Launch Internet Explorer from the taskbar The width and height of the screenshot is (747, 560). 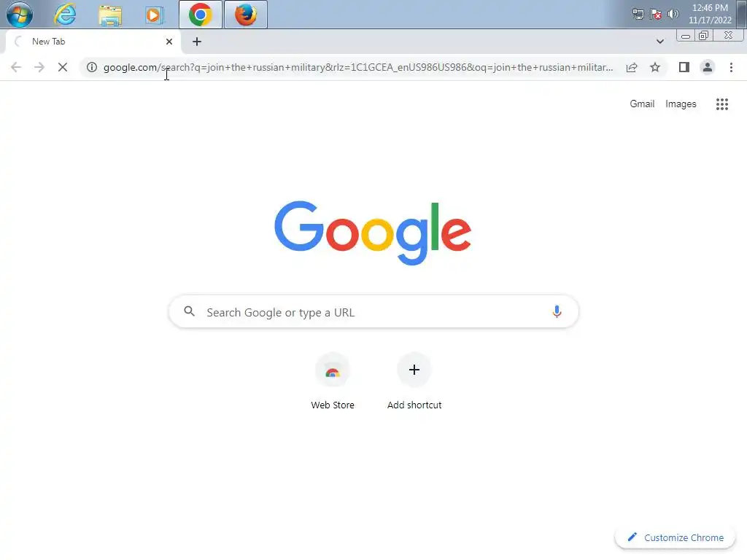(65, 15)
